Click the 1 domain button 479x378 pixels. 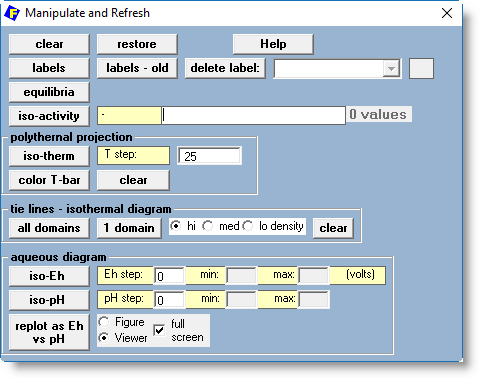tap(129, 228)
